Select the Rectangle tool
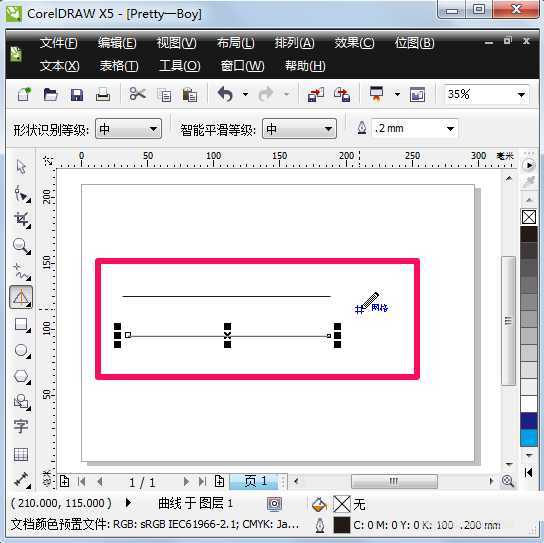 (x=22, y=325)
